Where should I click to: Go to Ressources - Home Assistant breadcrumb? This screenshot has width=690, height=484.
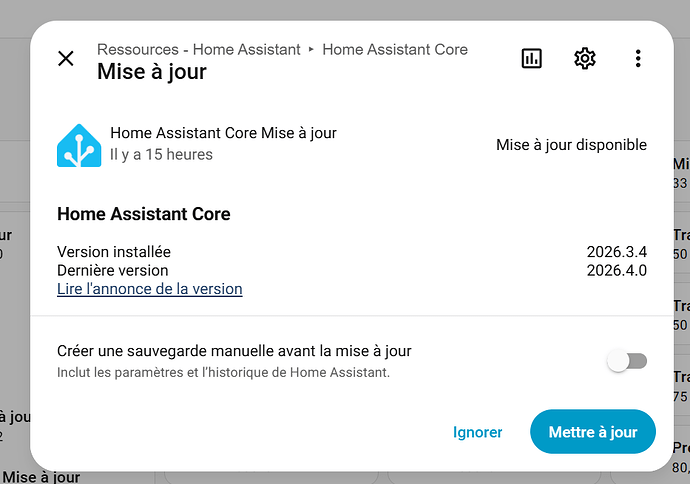point(198,49)
